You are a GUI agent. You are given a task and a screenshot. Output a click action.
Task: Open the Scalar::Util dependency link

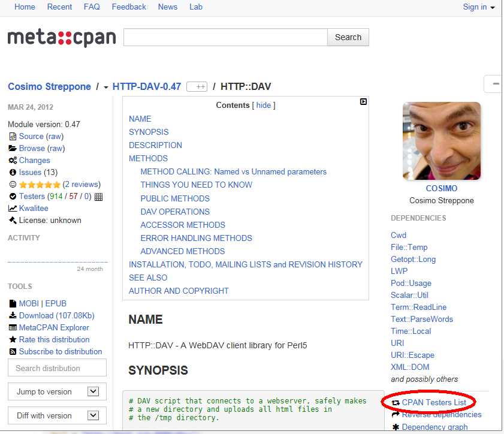pyautogui.click(x=409, y=295)
